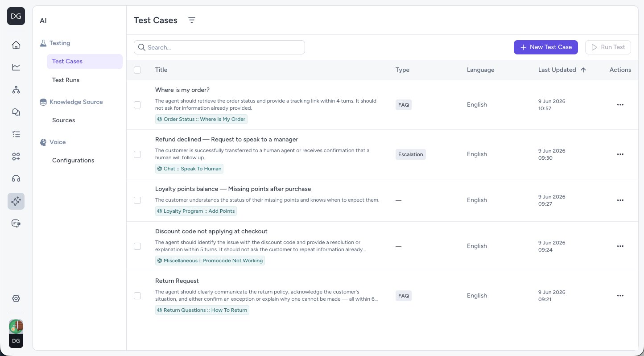This screenshot has width=644, height=356.
Task: Open Configurations under Voice
Action: pos(73,161)
